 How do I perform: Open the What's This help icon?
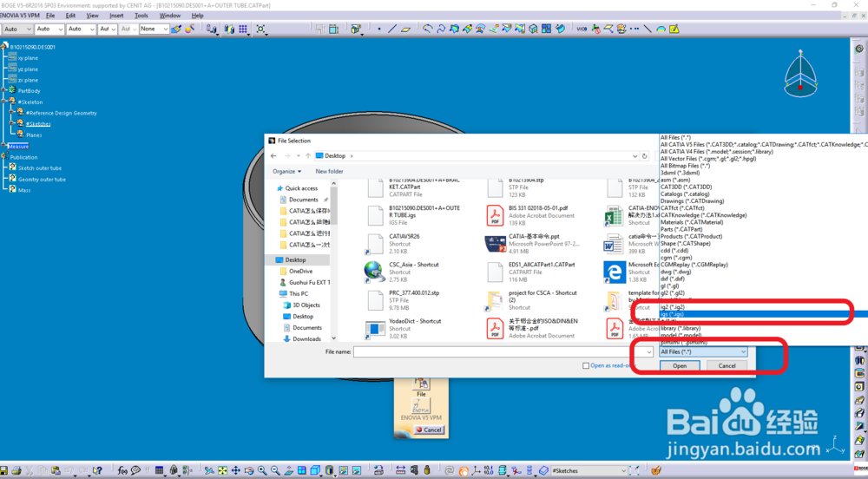[97, 470]
